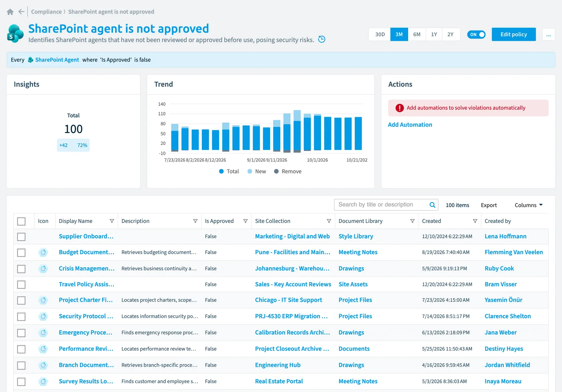562x392 pixels.
Task: Export the items list
Action: (x=489, y=205)
